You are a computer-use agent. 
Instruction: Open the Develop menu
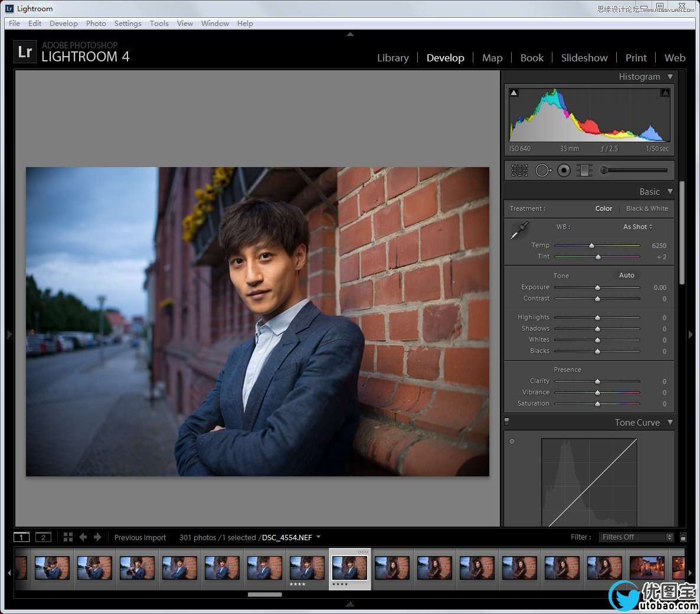[63, 23]
